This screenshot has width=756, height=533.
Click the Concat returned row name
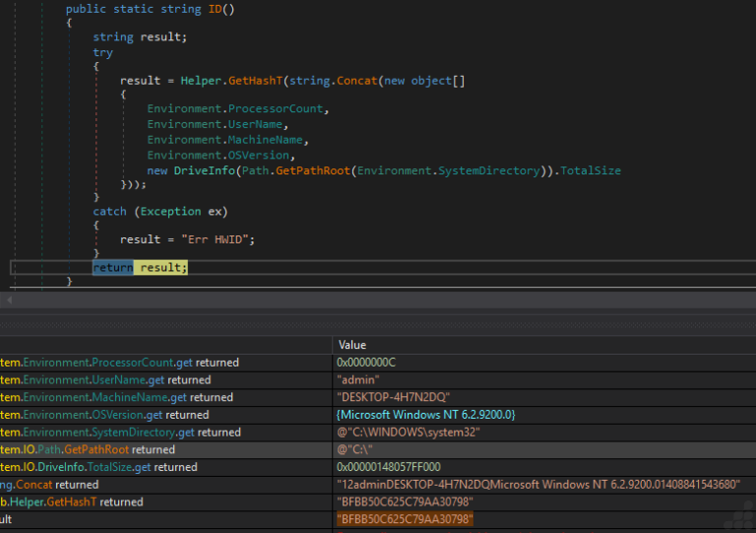pyautogui.click(x=49, y=485)
